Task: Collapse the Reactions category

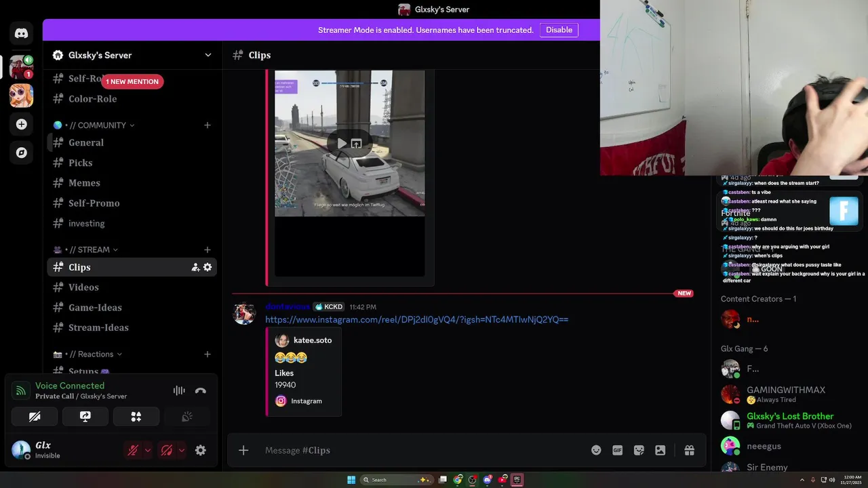Action: [88, 354]
